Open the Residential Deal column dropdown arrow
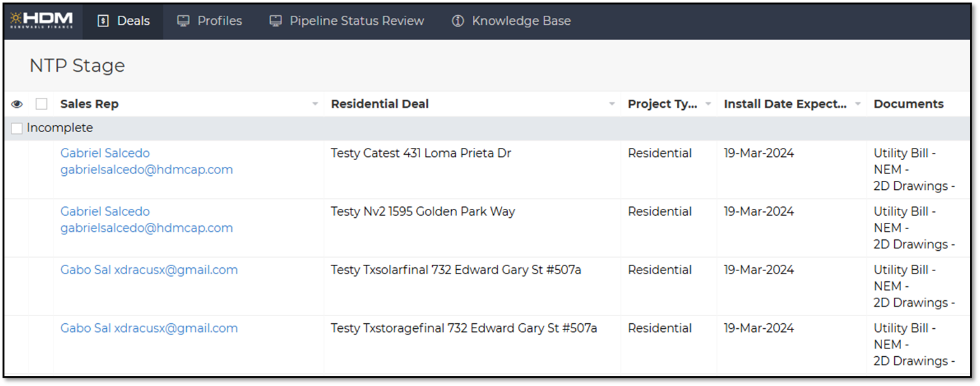This screenshot has width=980, height=386. pyautogui.click(x=612, y=104)
